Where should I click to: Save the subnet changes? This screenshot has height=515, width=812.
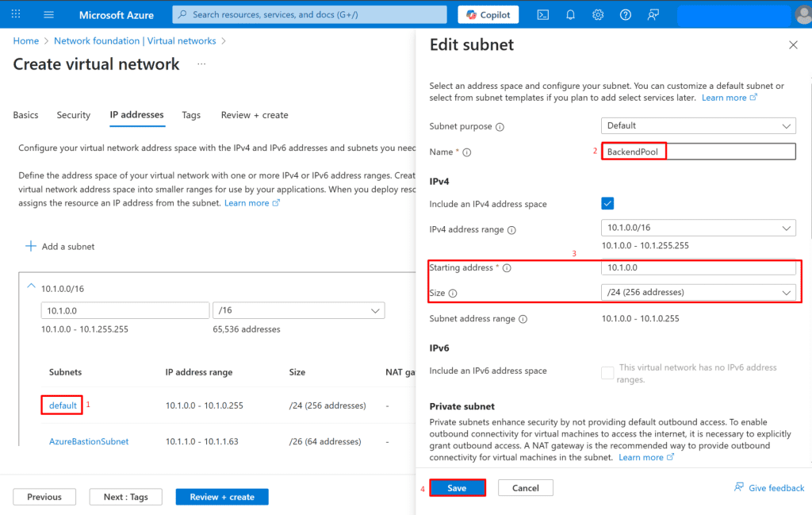pos(457,488)
